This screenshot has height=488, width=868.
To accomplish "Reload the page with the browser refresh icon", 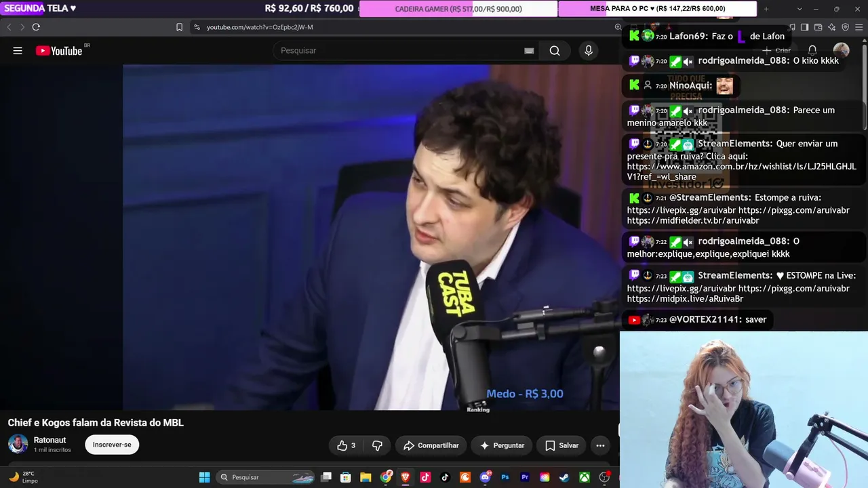I will [x=36, y=27].
